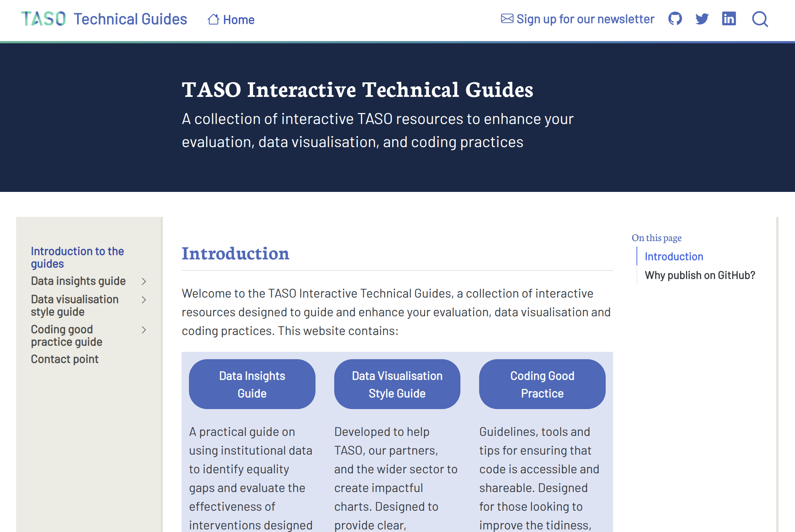
Task: Click the newsletter envelope icon
Action: 507,19
